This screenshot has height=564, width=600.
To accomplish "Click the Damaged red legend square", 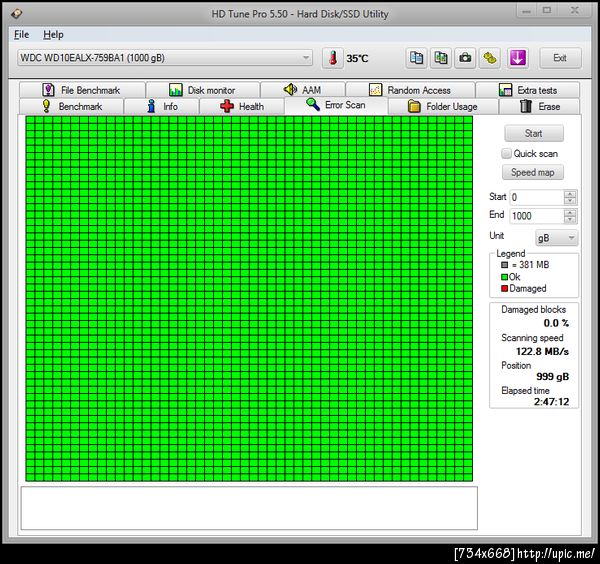I will [504, 289].
